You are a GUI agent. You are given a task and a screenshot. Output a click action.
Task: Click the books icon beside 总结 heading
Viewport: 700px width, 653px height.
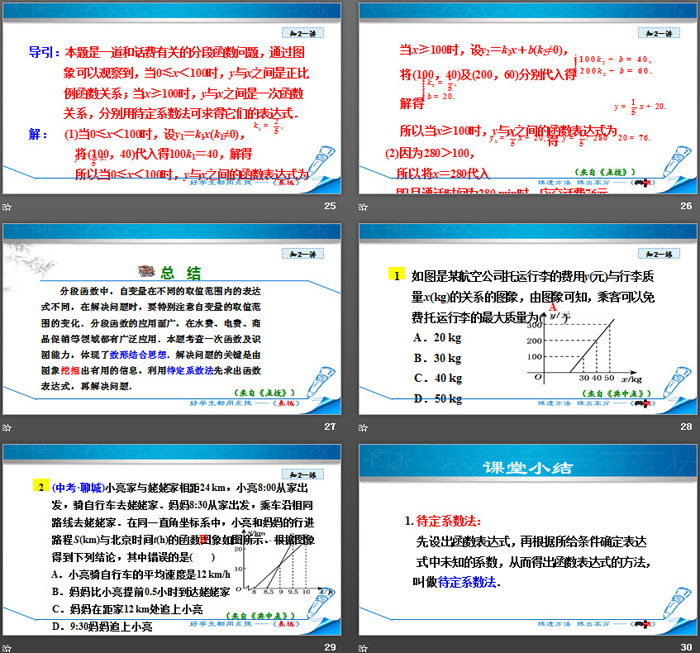point(146,271)
